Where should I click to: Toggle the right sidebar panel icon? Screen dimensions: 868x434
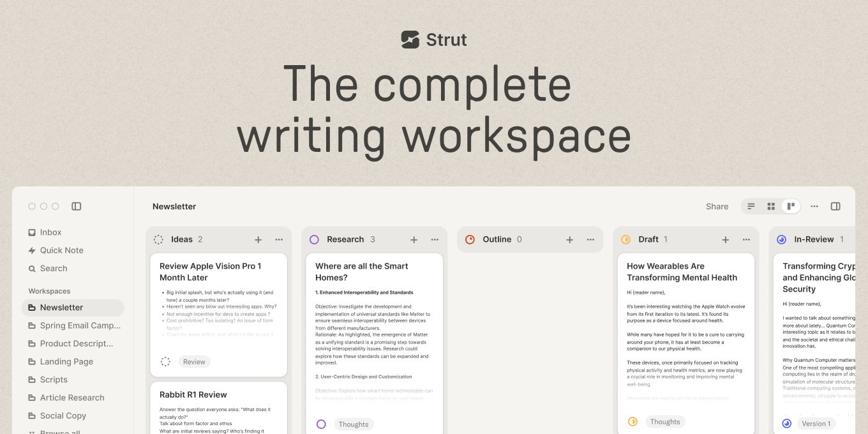coord(835,206)
